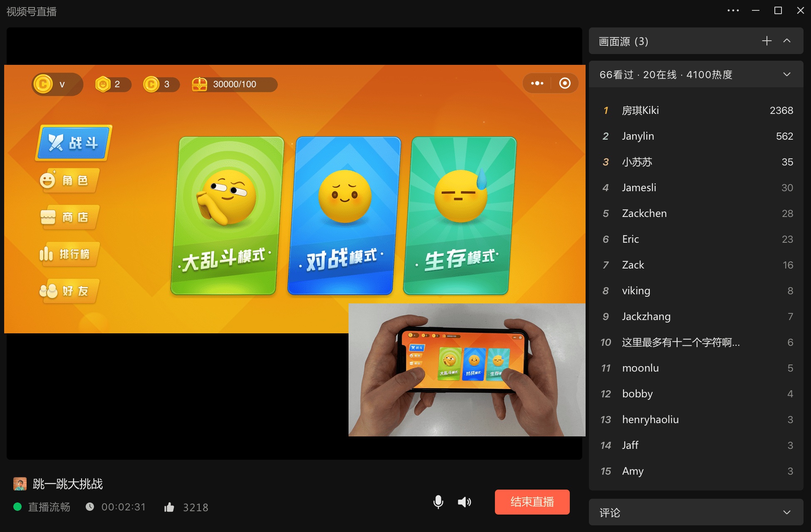Add new 画面源 with plus button
This screenshot has width=811, height=532.
(x=767, y=41)
